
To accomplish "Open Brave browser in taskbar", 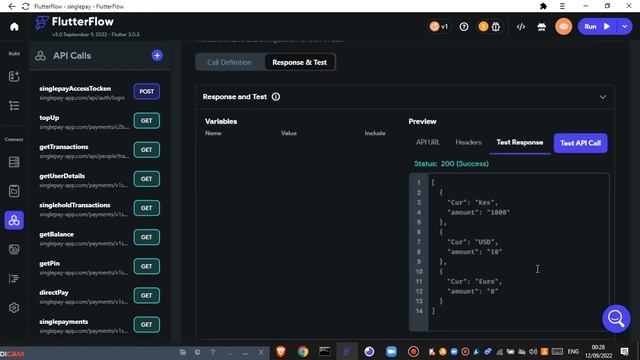I will pyautogui.click(x=281, y=351).
